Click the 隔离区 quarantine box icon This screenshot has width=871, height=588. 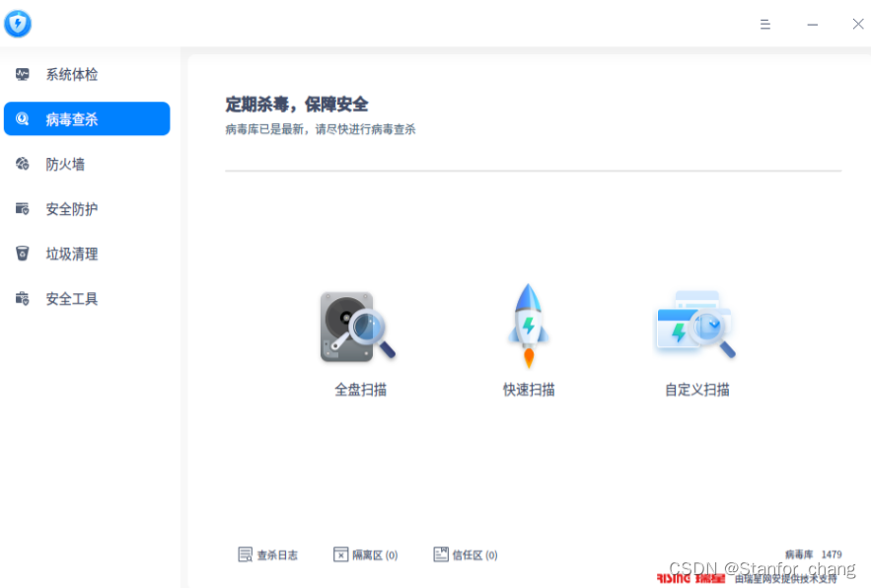(340, 554)
